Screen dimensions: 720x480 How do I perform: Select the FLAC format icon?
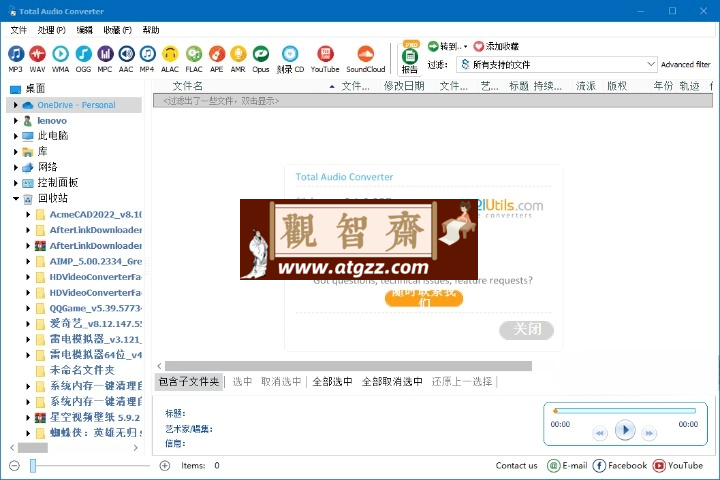[194, 54]
